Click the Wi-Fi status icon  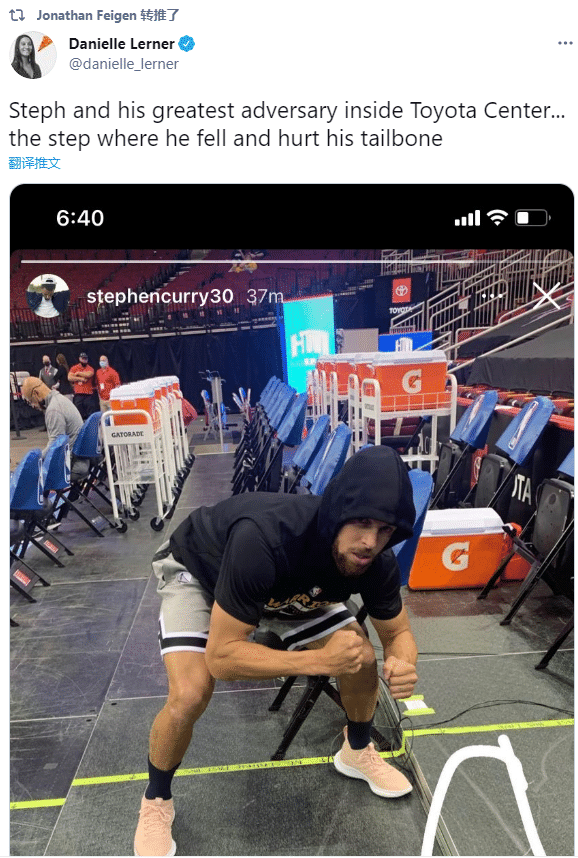pyautogui.click(x=497, y=218)
